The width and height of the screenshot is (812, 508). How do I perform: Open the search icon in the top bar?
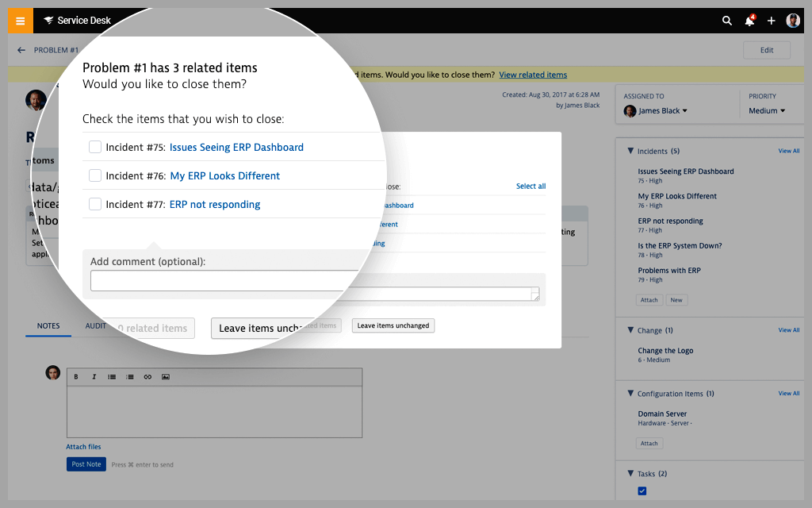[x=727, y=21]
